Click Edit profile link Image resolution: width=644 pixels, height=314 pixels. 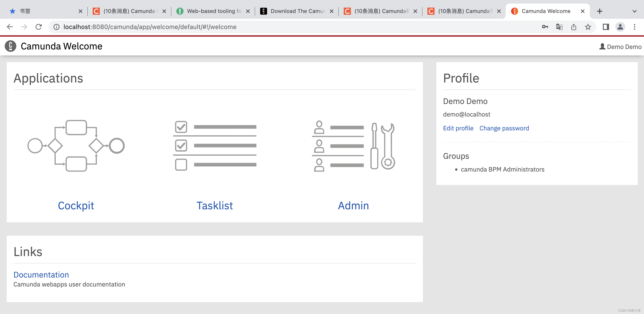coord(458,128)
